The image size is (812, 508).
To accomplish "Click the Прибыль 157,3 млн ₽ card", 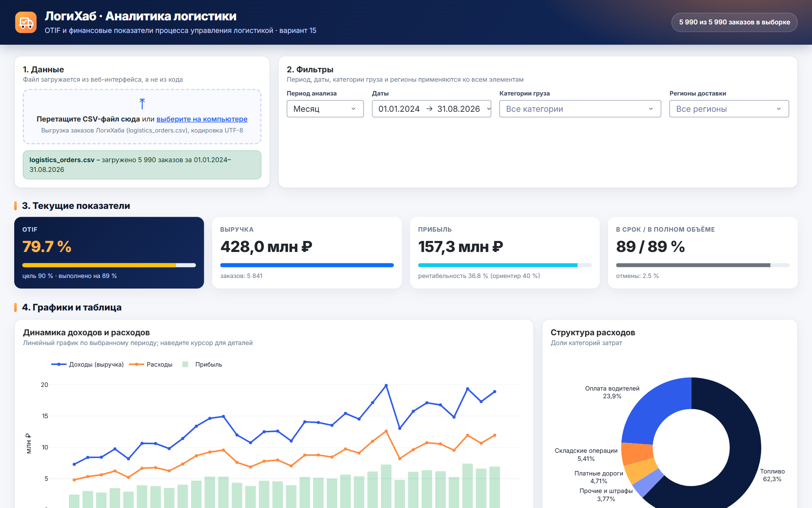I will (x=505, y=253).
